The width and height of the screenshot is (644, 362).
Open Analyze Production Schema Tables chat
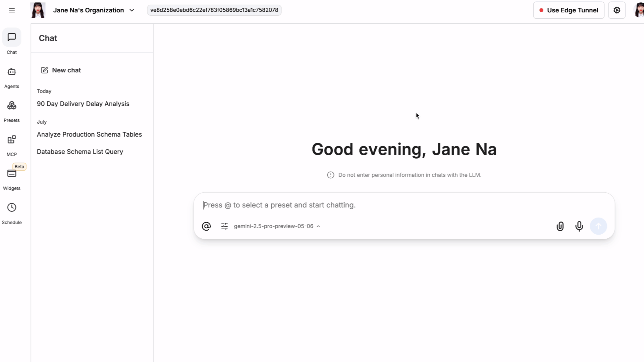click(x=89, y=134)
